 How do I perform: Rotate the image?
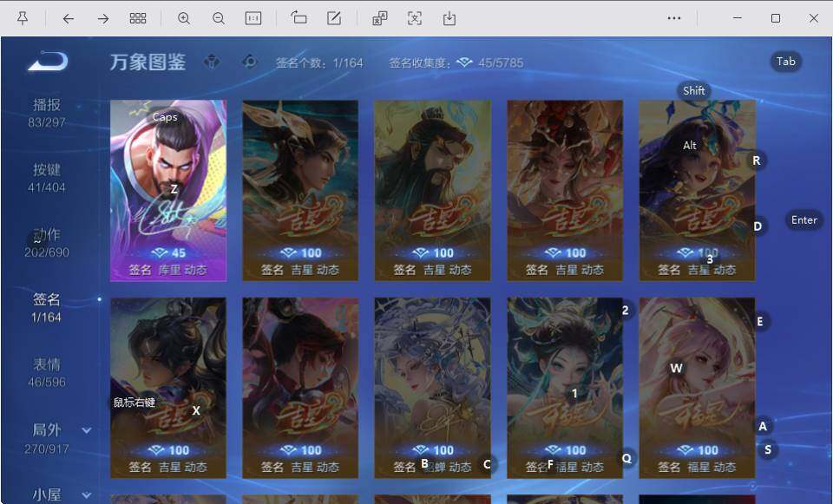298,18
